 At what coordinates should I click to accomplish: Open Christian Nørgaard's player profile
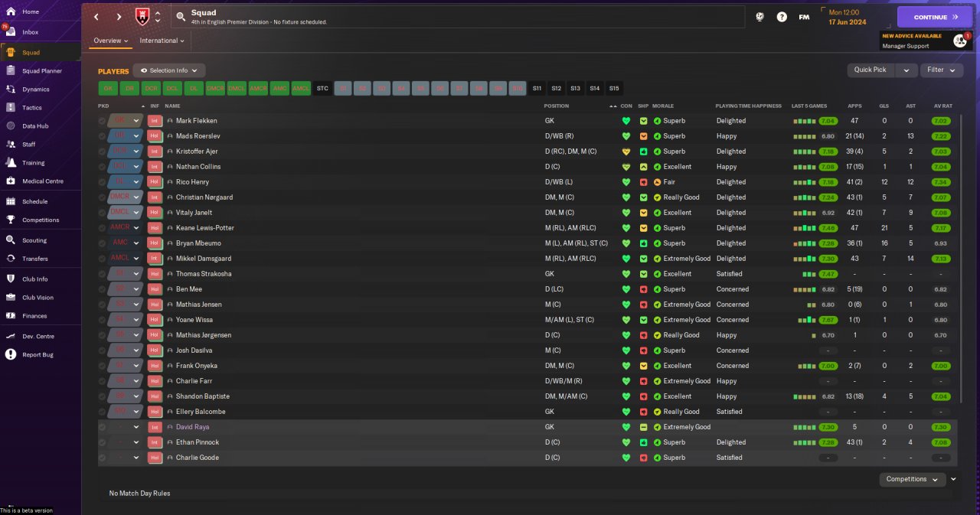pyautogui.click(x=204, y=197)
